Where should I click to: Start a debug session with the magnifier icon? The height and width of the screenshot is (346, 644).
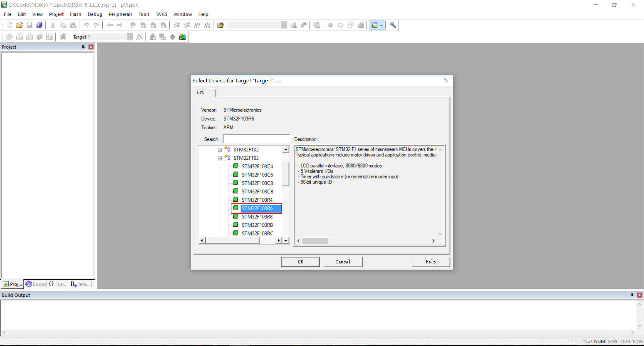pyautogui.click(x=317, y=25)
